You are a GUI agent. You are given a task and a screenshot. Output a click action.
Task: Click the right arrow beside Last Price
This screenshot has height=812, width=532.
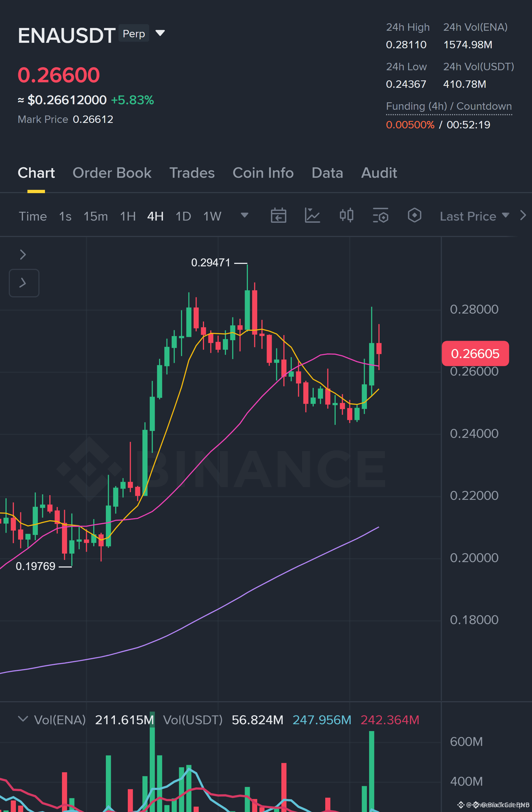click(x=523, y=215)
